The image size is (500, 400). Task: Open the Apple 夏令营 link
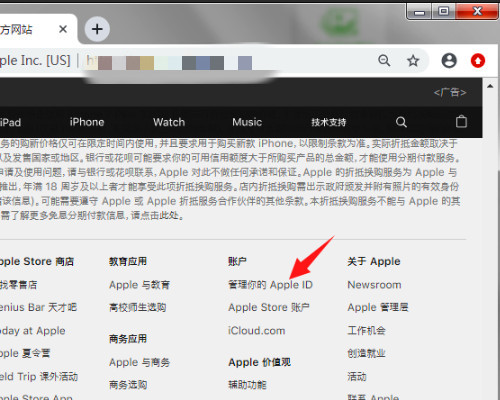point(25,353)
